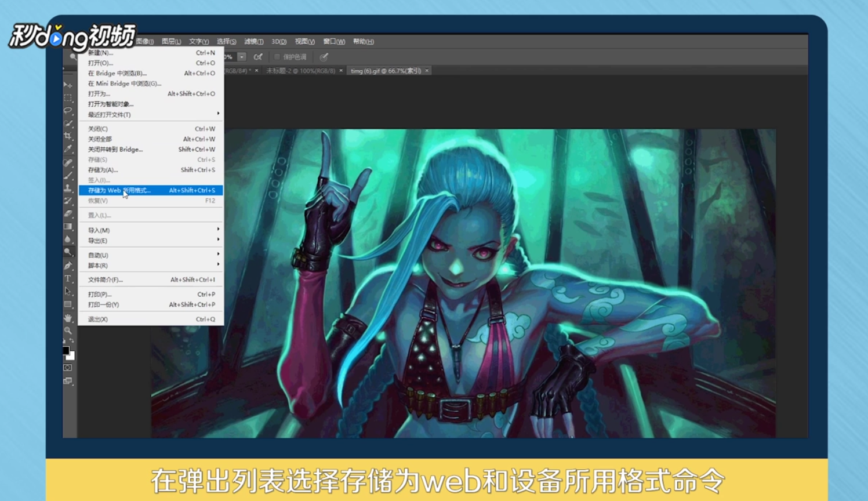Screen dimensions: 868x501
Task: Choose 打印一份(Y) menu entry
Action: [x=151, y=304]
